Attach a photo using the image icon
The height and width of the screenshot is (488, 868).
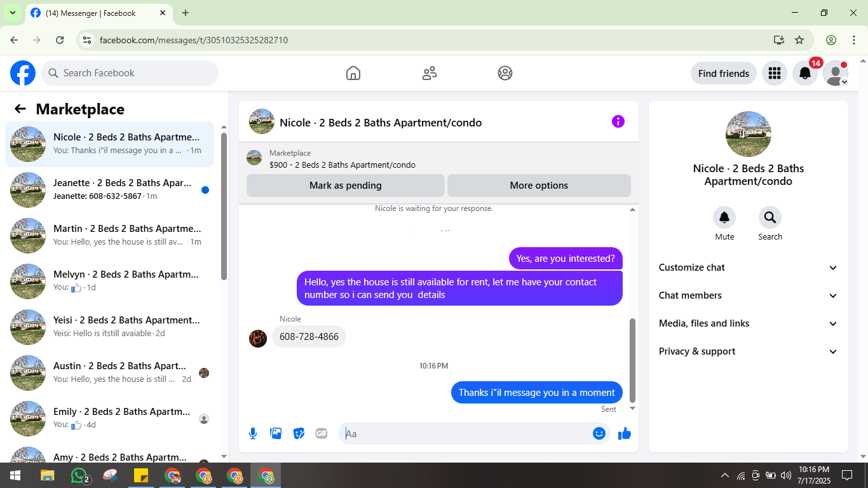coord(276,433)
